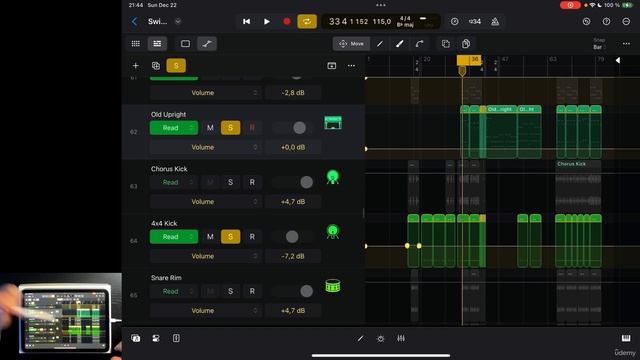Mute the 4x4 Kick track
Viewport: 640px width, 360px height.
[x=210, y=237]
